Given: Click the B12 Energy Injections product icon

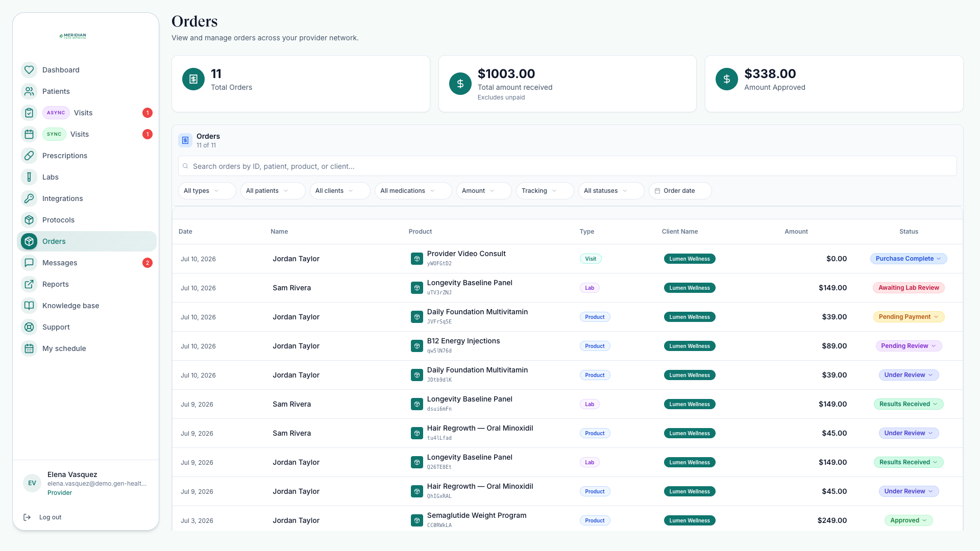Looking at the screenshot, I should [x=417, y=346].
